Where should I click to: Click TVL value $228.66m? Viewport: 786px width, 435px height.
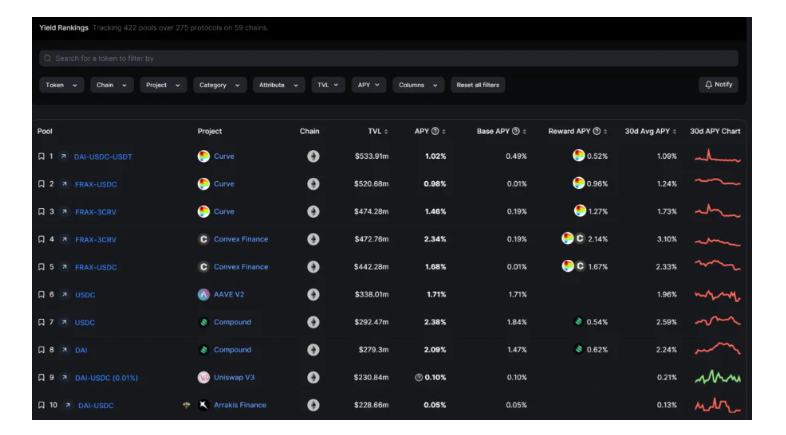pos(371,404)
